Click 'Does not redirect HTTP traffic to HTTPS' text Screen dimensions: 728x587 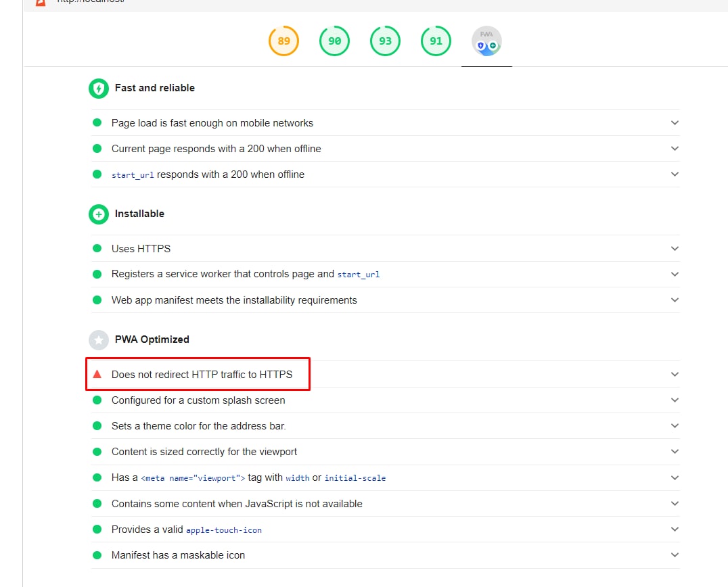pyautogui.click(x=202, y=375)
